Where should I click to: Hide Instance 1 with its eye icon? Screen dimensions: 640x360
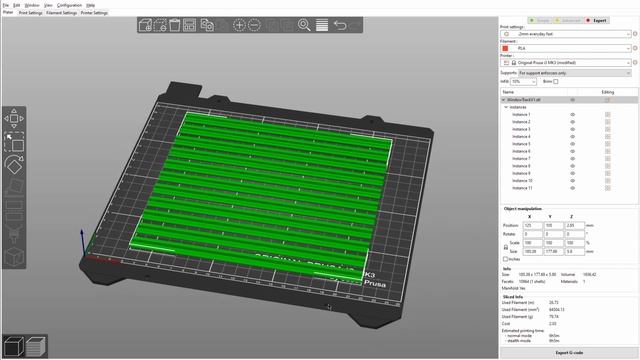572,115
